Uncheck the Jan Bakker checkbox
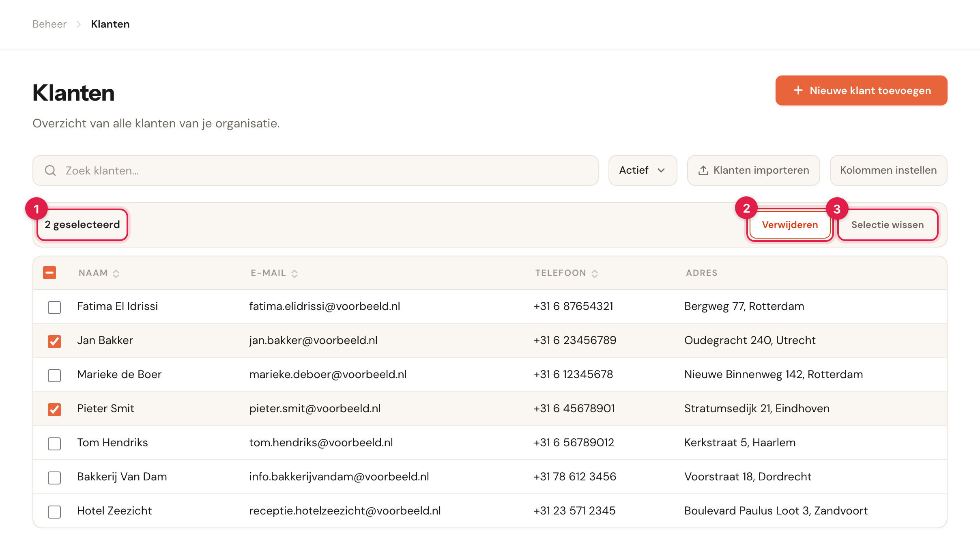Image resolution: width=980 pixels, height=551 pixels. 54,341
